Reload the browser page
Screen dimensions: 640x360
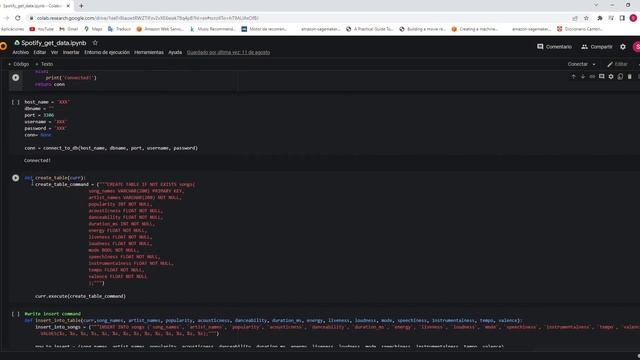point(18,18)
